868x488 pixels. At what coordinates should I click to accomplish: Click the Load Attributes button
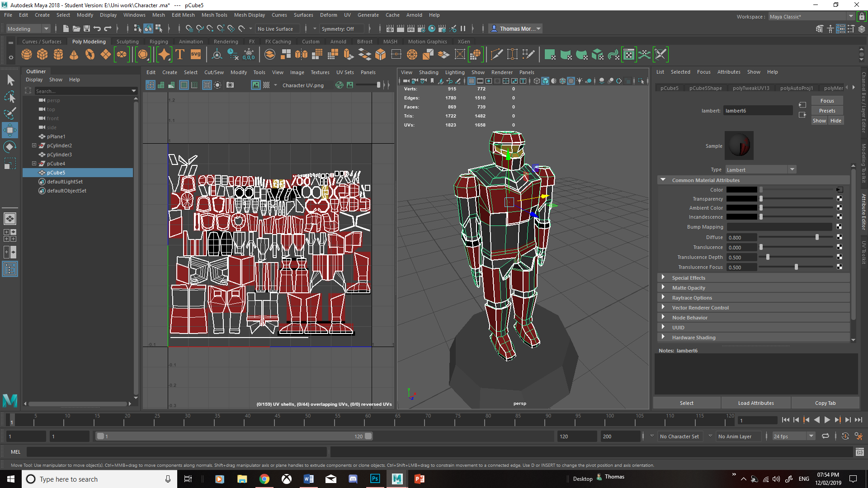(756, 403)
